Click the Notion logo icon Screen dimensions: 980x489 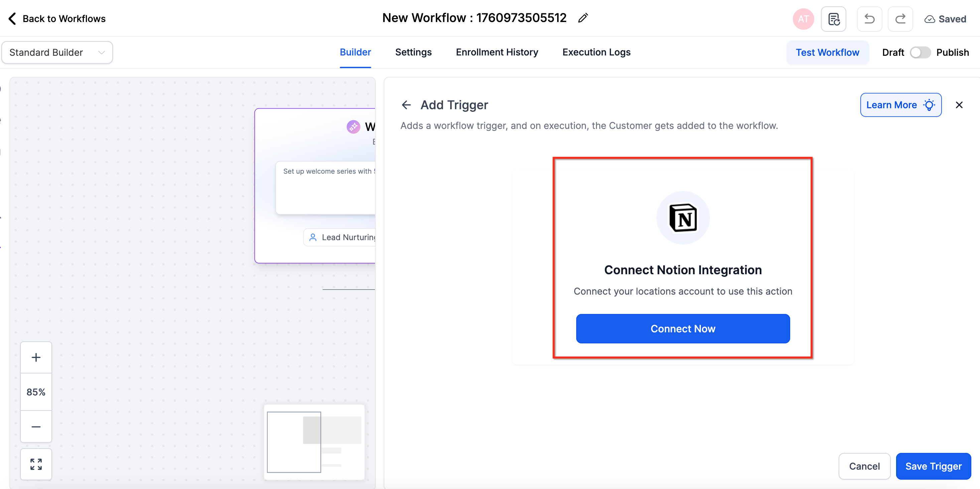[x=683, y=218]
